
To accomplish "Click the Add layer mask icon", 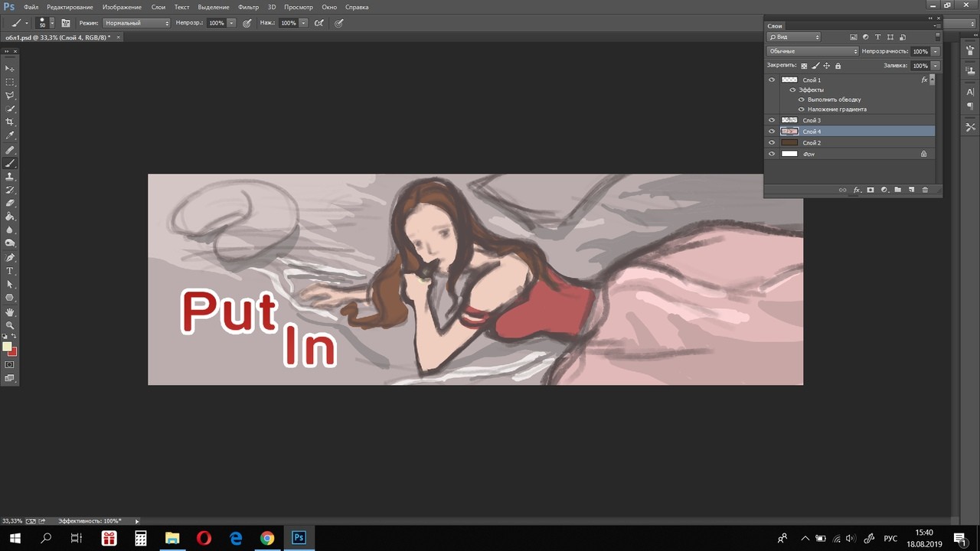I will pos(871,189).
